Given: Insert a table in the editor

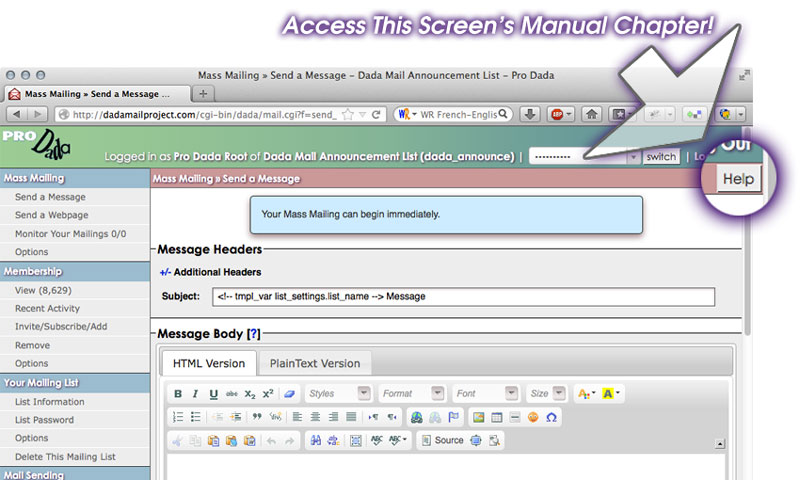Looking at the screenshot, I should (497, 417).
